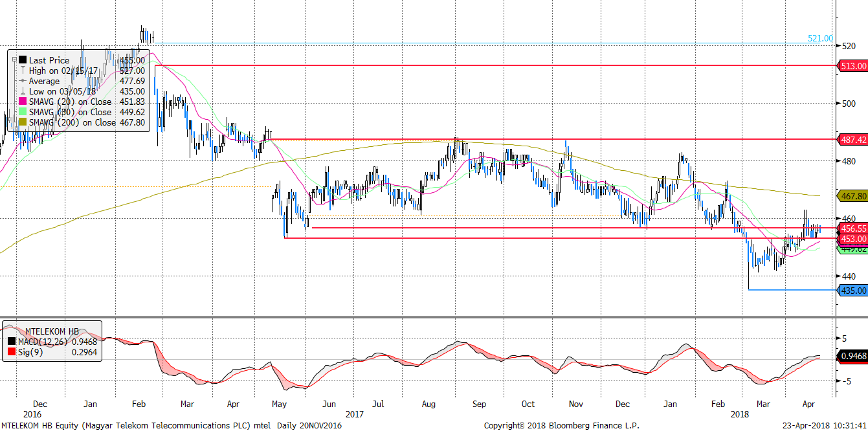Click the 520 tick on price axis
The width and height of the screenshot is (868, 431).
[848, 46]
